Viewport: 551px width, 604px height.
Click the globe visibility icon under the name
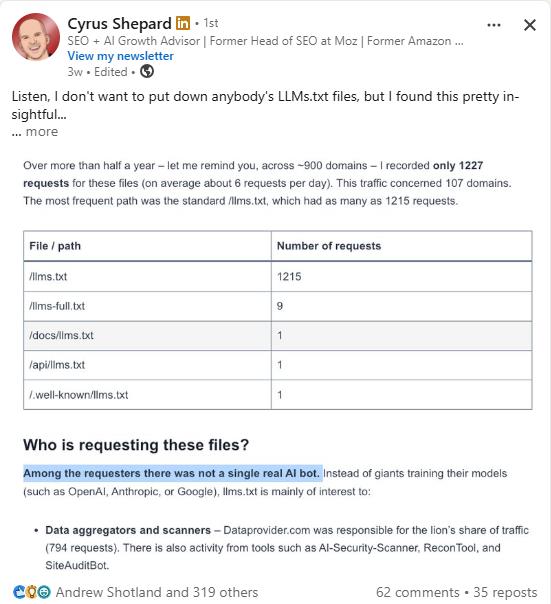(x=147, y=71)
